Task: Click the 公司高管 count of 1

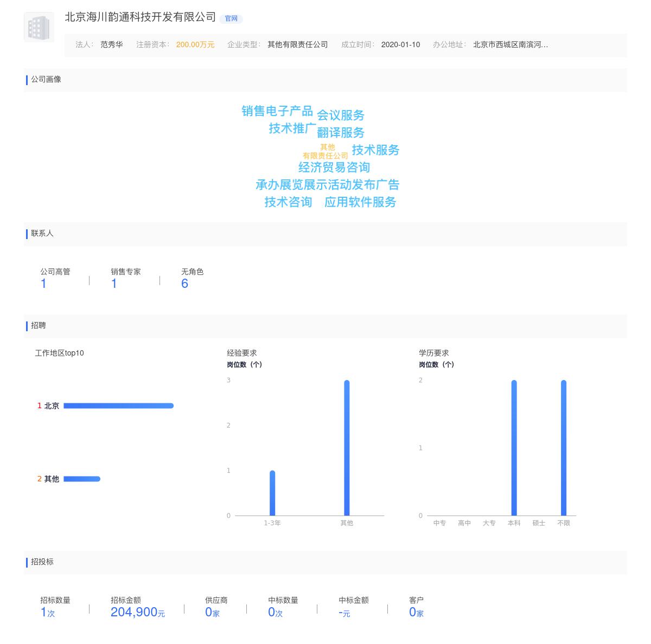Action: coord(43,284)
